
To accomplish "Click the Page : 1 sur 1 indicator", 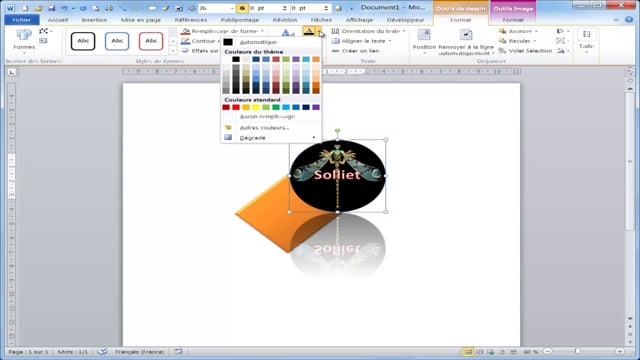I will click(28, 351).
